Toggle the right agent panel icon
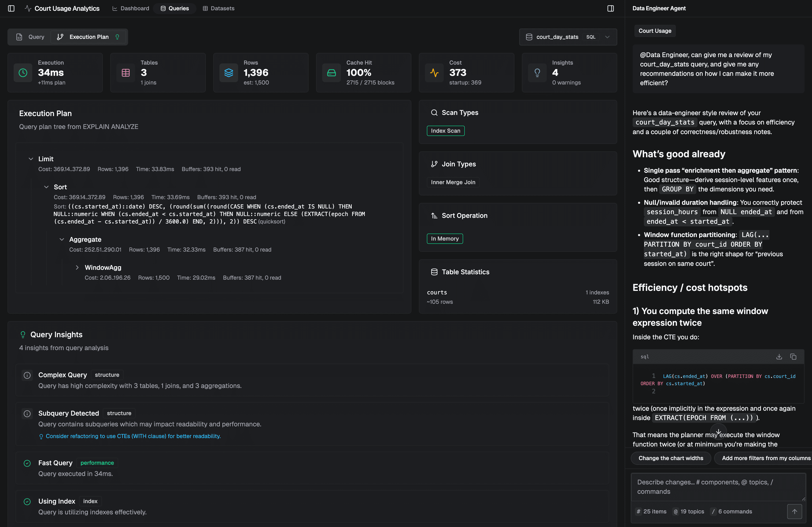This screenshot has height=527, width=812. (x=610, y=8)
